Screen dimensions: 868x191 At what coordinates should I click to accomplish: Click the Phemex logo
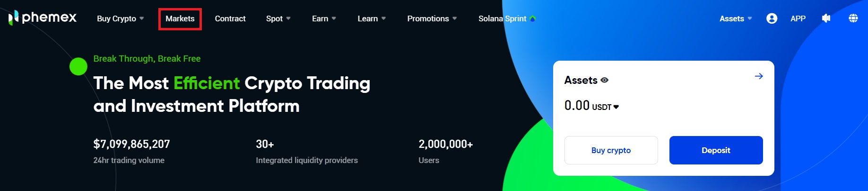[43, 18]
